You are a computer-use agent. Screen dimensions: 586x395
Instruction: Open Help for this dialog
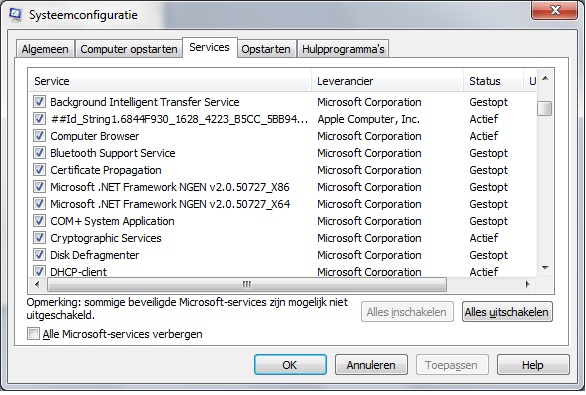pyautogui.click(x=533, y=365)
